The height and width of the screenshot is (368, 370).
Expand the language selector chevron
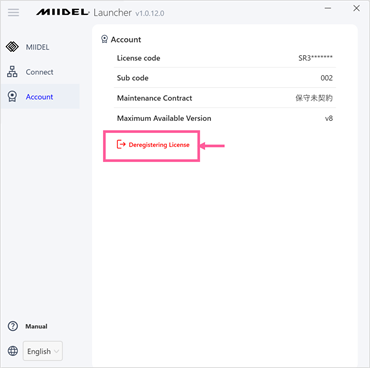[x=56, y=351]
